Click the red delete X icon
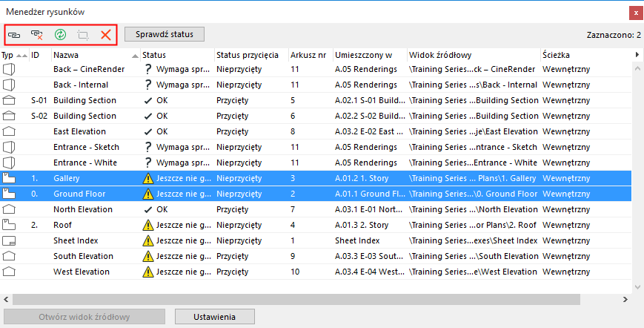Screen dimensions: 644x328 [106, 34]
